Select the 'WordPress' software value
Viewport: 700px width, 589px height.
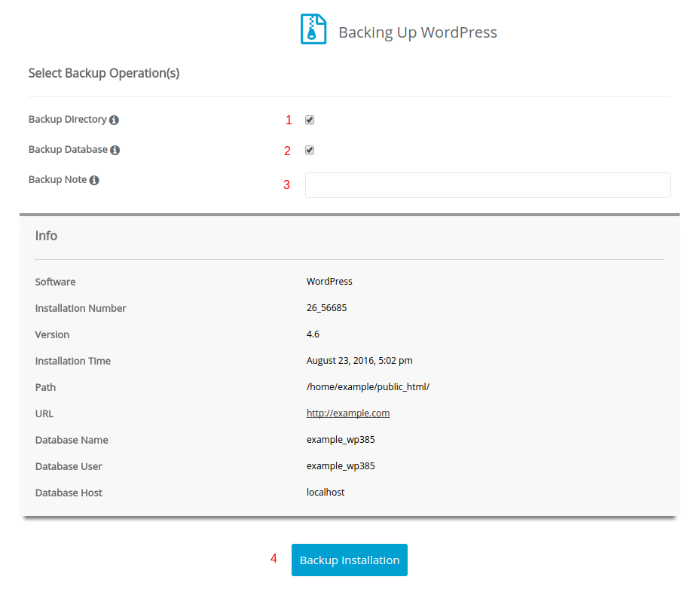329,282
